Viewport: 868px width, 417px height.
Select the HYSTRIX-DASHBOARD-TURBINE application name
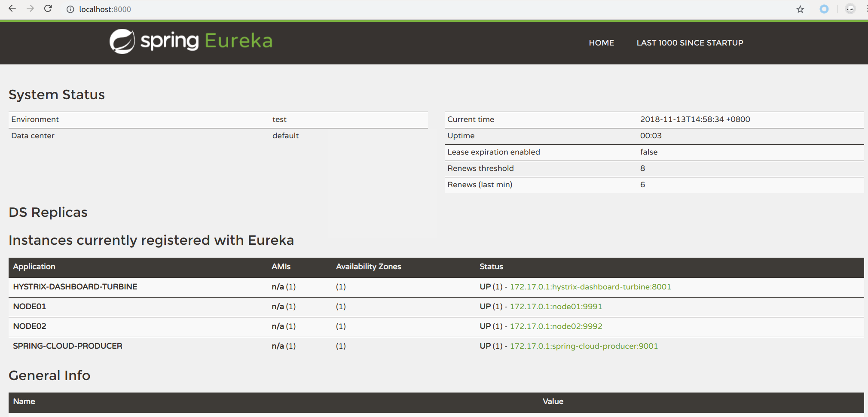[75, 286]
